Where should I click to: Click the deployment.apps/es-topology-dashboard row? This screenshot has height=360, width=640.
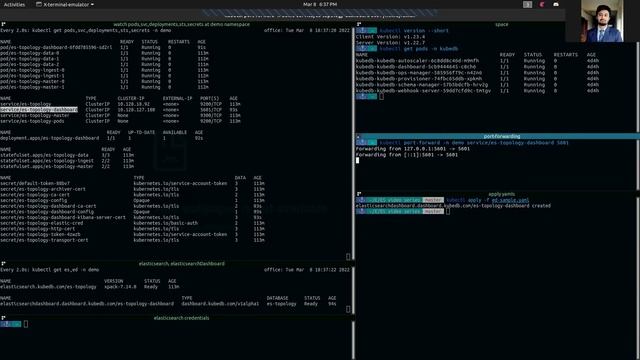pyautogui.click(x=102, y=138)
